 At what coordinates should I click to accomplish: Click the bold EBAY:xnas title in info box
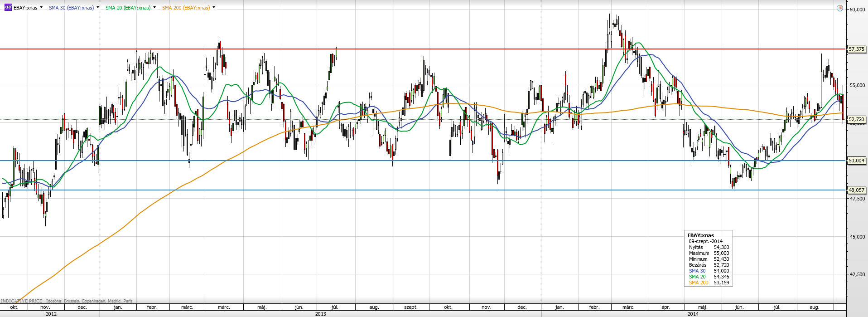coord(700,235)
